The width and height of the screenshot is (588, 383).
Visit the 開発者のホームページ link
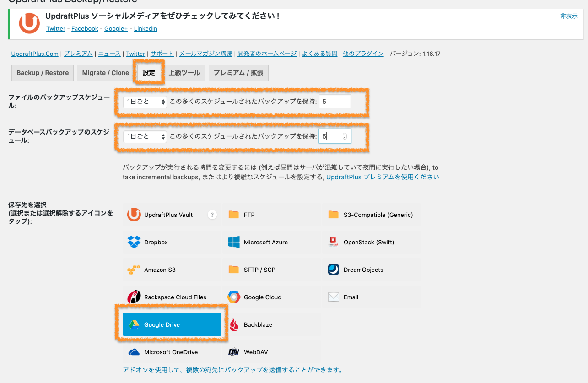tap(267, 54)
